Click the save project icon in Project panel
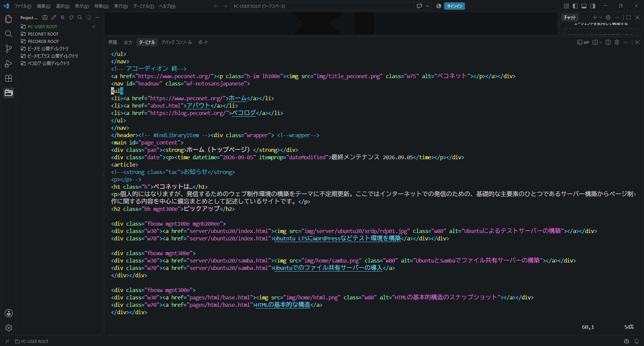This screenshot has width=644, height=346. point(45,17)
